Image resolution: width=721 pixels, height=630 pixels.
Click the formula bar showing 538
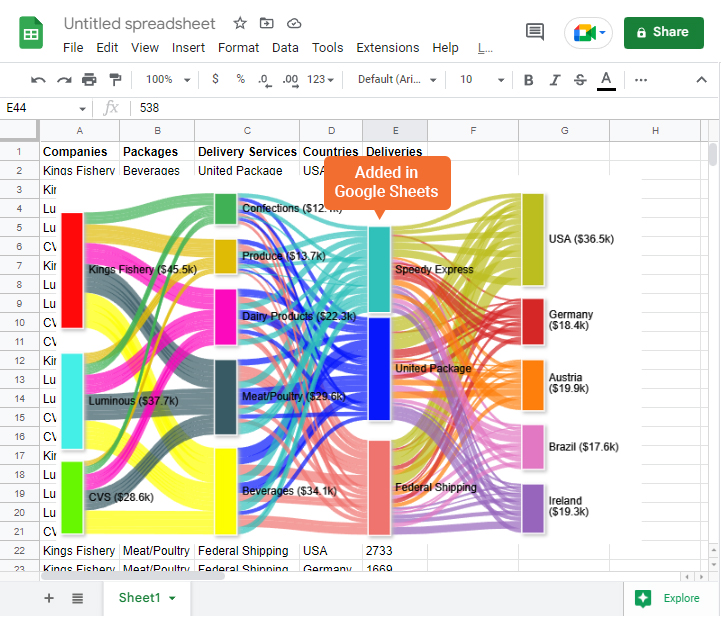click(x=423, y=108)
